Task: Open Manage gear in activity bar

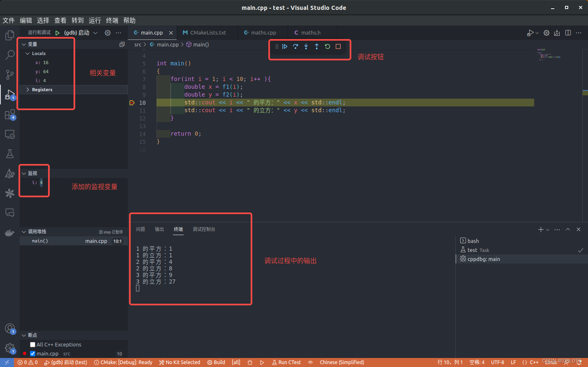Action: pyautogui.click(x=10, y=349)
